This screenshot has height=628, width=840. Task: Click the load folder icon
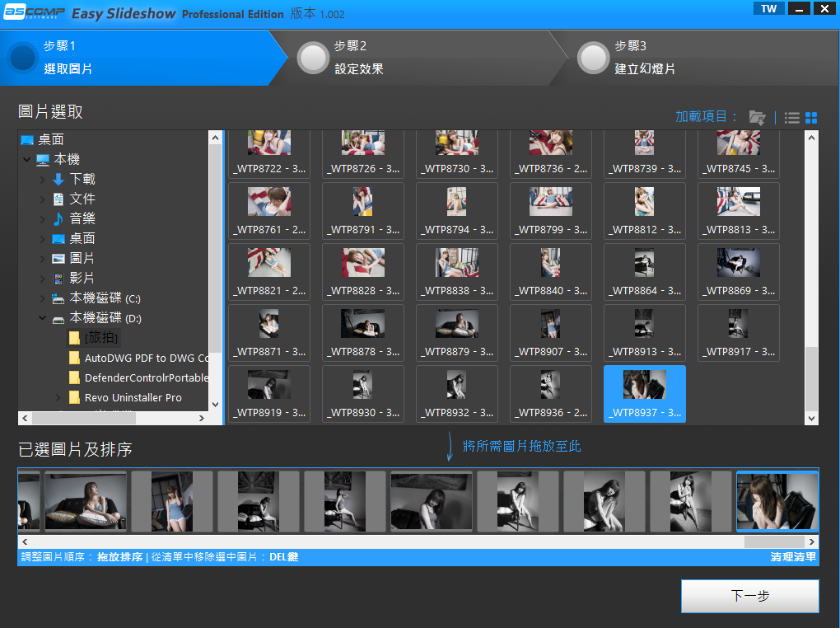pyautogui.click(x=757, y=118)
